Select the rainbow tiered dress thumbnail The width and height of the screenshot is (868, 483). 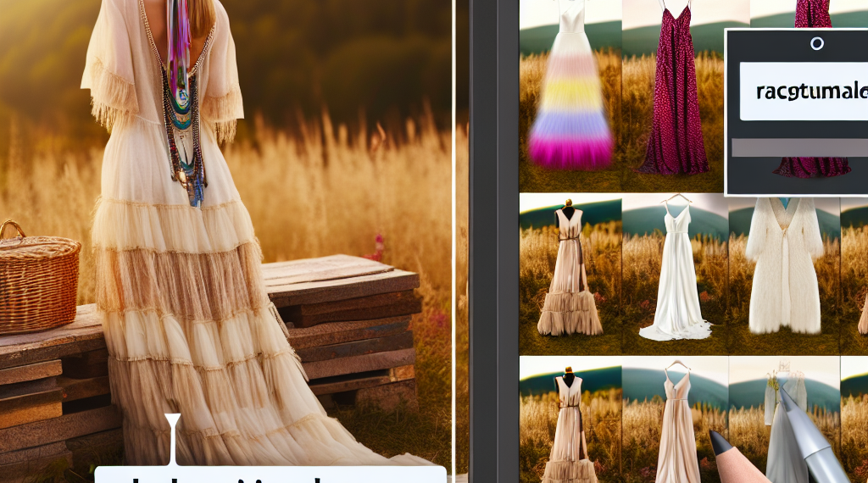(x=570, y=97)
